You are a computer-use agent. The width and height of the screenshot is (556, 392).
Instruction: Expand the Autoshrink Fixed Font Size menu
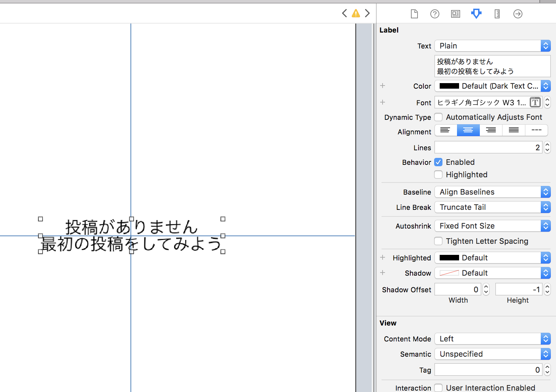(492, 226)
